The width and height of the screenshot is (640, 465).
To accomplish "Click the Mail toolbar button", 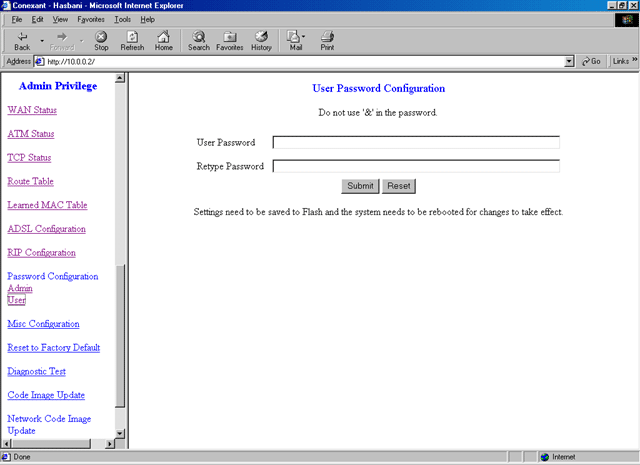I will point(296,41).
